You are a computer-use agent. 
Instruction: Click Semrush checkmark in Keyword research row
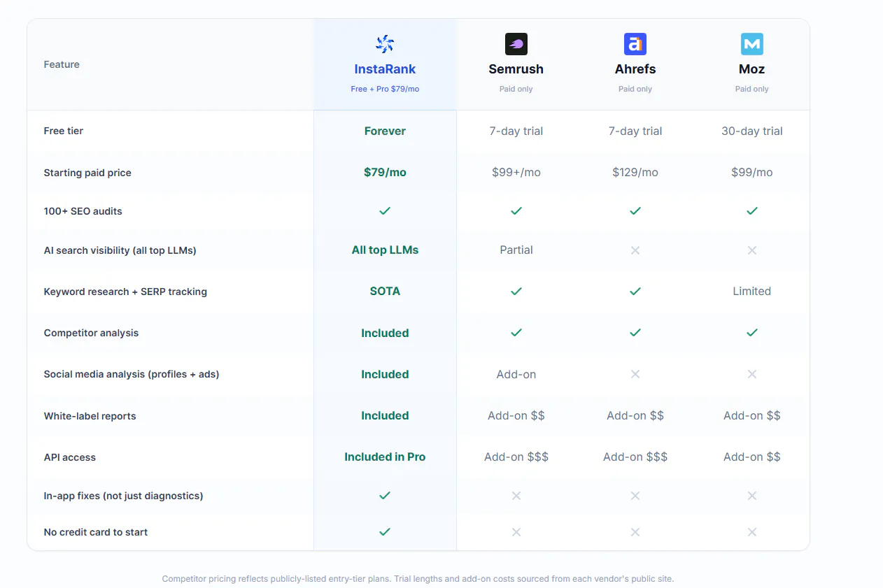[516, 291]
